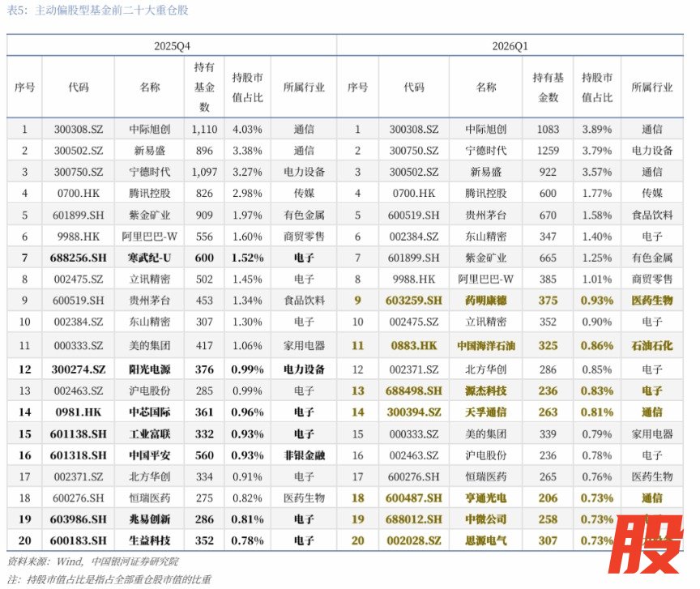Select the 688012.SH 中微公司 stock code

tap(414, 519)
